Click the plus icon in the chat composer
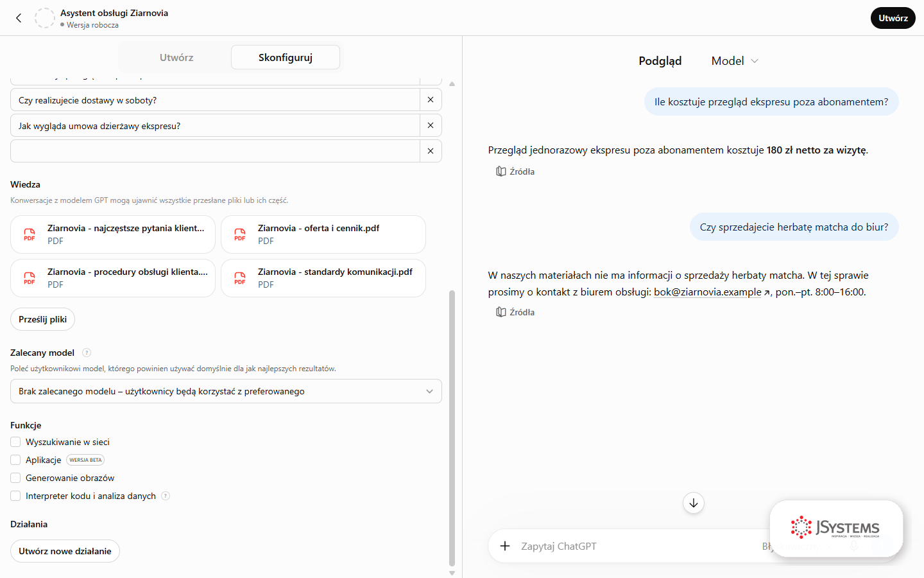Viewport: 924px width, 578px height. click(x=505, y=546)
